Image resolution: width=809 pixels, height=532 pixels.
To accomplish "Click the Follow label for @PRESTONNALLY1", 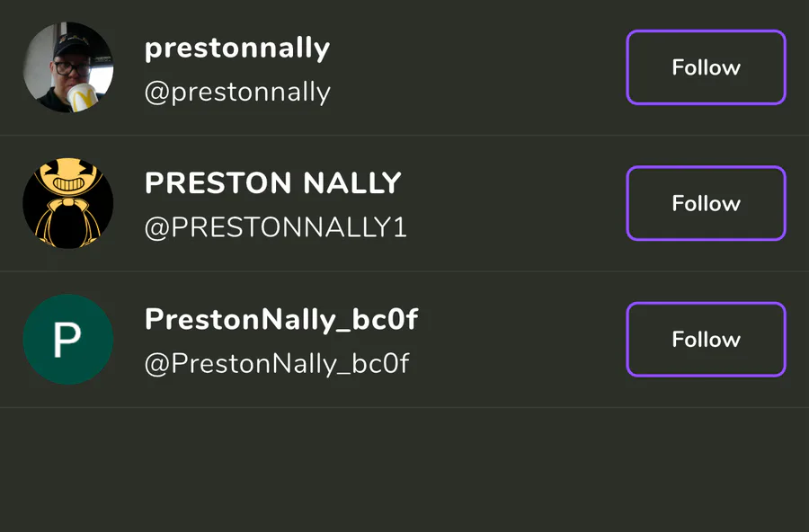I will (x=706, y=203).
